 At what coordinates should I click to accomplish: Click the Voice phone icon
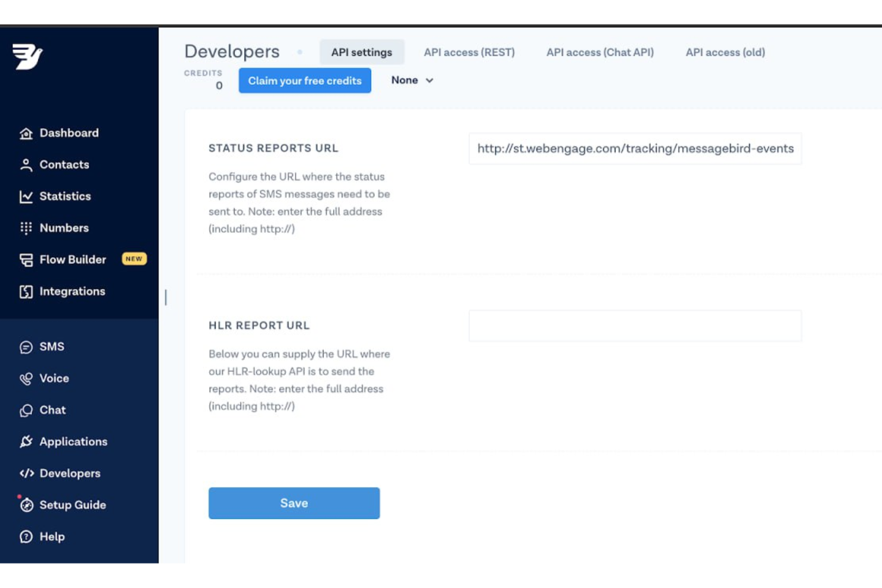point(26,378)
